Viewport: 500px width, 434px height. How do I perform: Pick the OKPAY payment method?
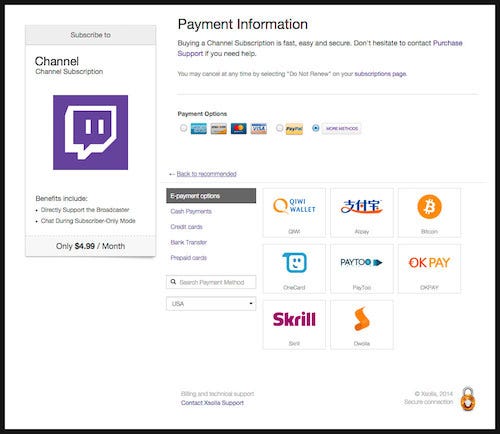coord(429,269)
